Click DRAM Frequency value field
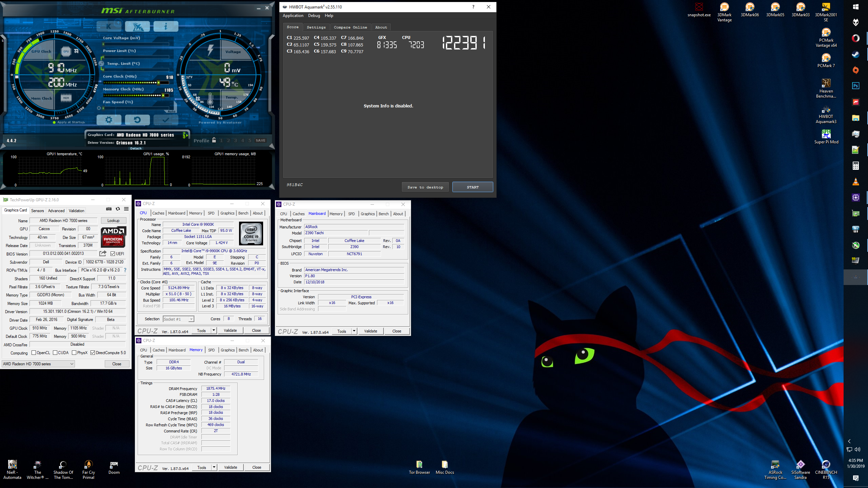 pos(216,388)
